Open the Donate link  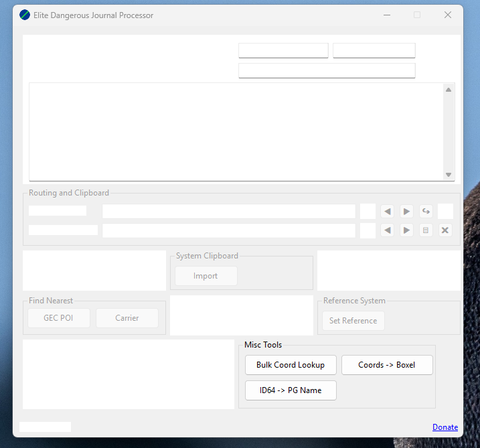(x=445, y=427)
